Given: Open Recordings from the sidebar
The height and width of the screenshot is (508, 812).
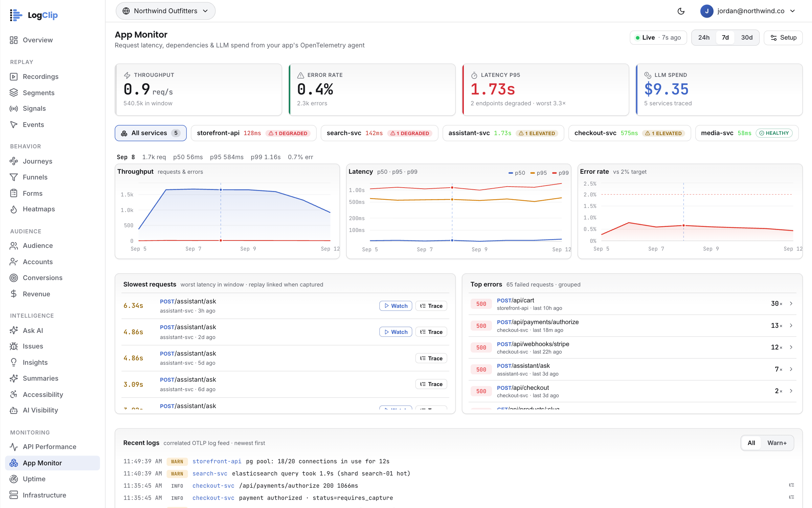Looking at the screenshot, I should click(52, 77).
